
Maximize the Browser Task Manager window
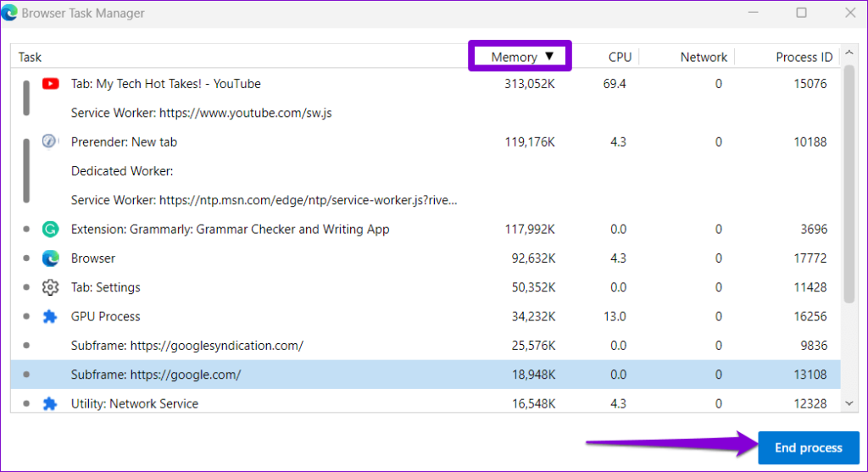click(801, 13)
